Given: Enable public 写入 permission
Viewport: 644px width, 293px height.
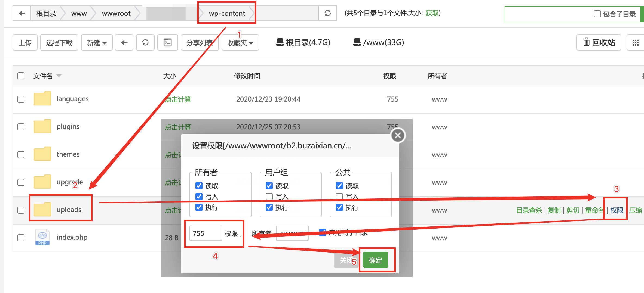Looking at the screenshot, I should click(339, 196).
